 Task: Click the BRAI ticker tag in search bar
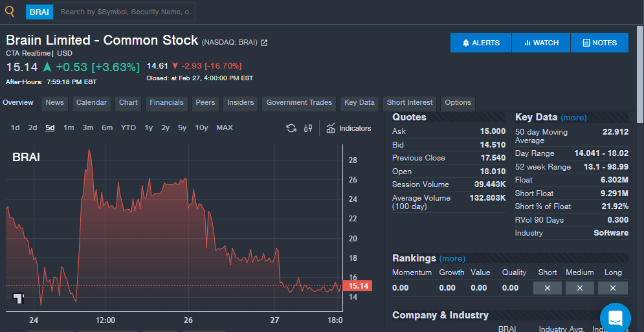click(39, 12)
